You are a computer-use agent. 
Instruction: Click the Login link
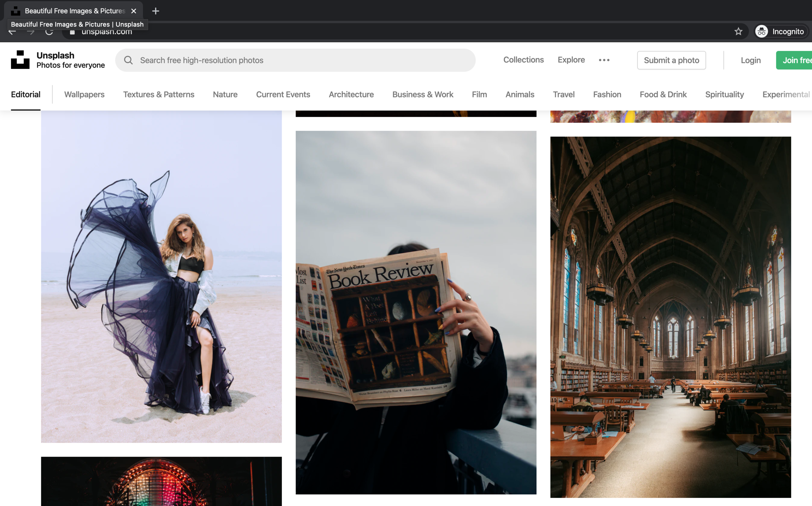coord(751,60)
